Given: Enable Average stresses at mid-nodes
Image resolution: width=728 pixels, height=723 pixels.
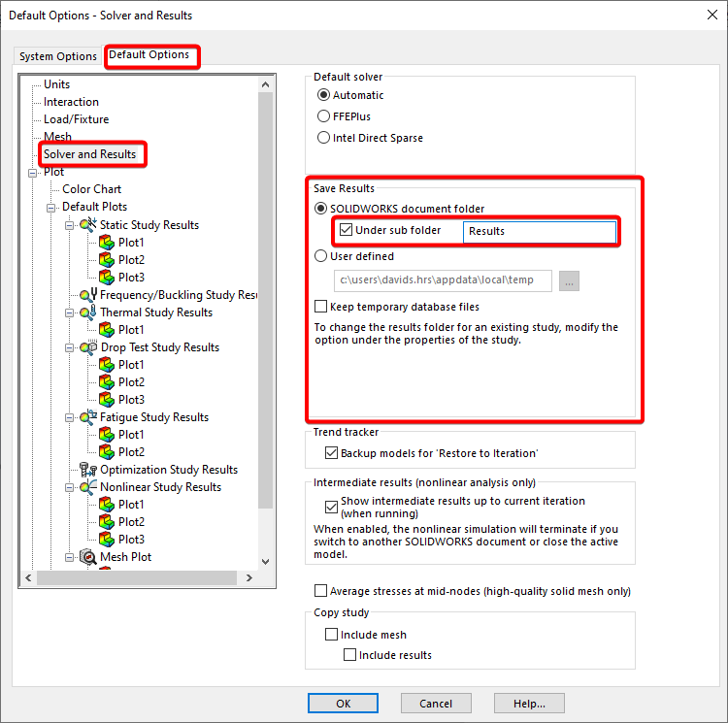Looking at the screenshot, I should tap(321, 591).
